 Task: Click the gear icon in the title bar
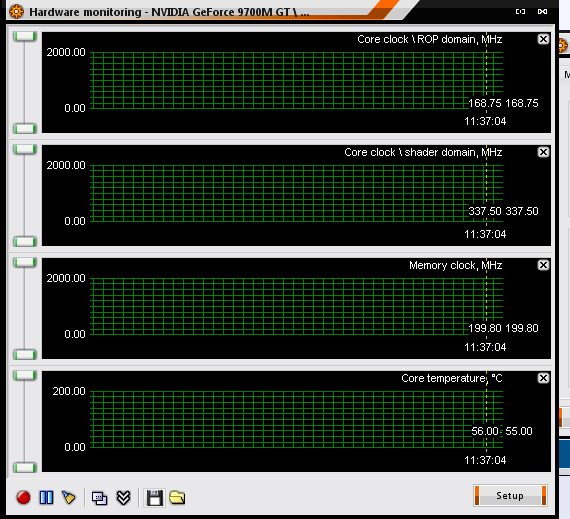tap(16, 12)
